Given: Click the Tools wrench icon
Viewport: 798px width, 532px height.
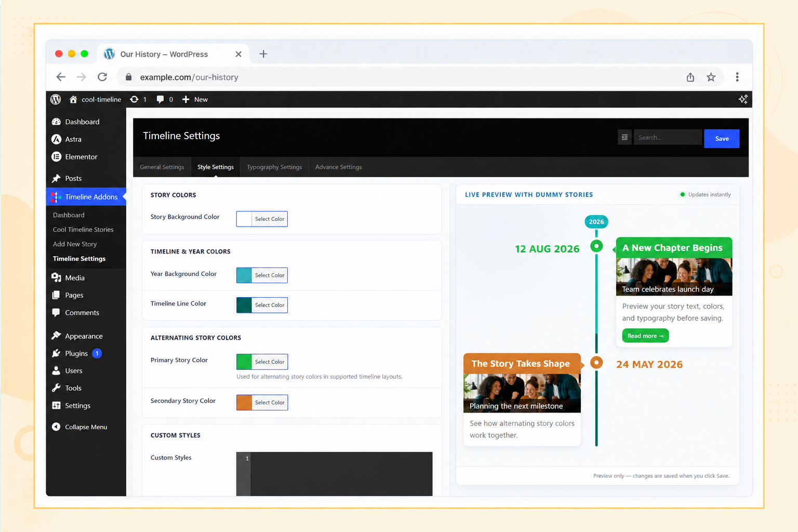Looking at the screenshot, I should click(56, 388).
